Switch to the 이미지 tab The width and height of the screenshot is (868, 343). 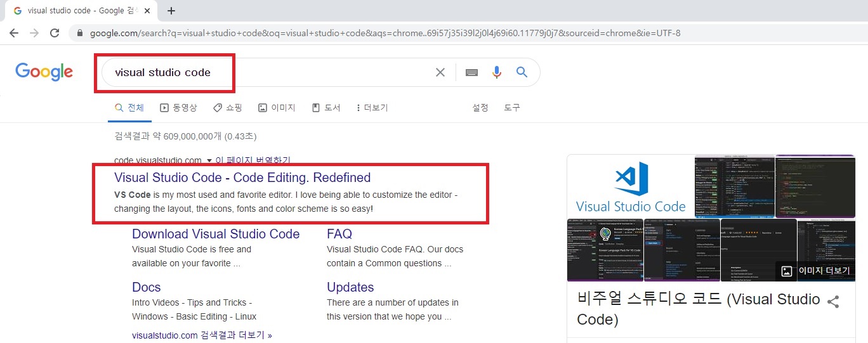277,108
